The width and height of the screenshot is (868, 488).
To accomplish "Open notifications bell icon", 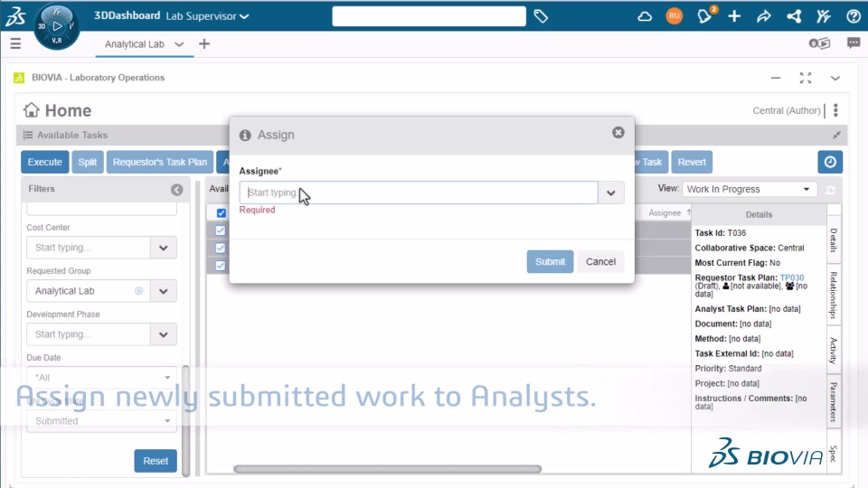I will (x=704, y=15).
